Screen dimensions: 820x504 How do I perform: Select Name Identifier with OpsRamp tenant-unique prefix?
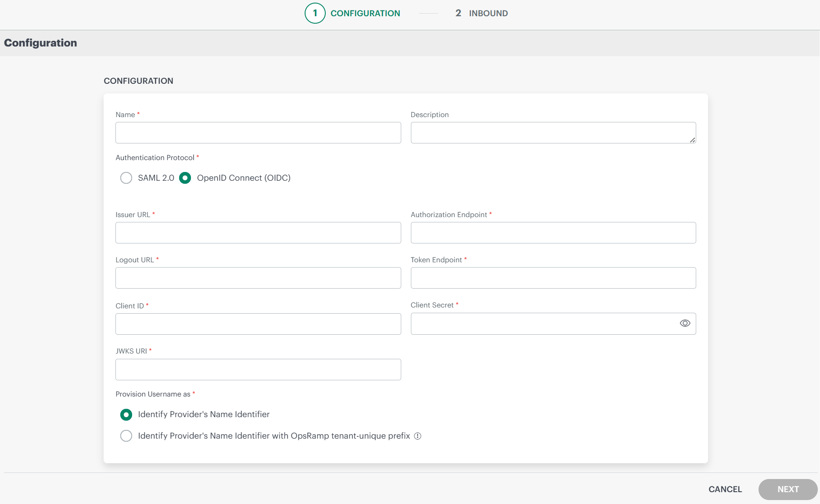126,436
